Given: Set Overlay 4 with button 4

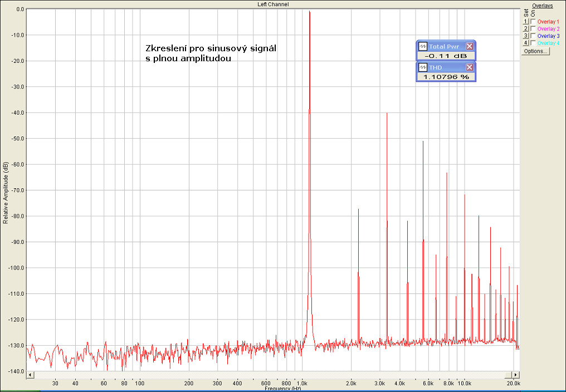Looking at the screenshot, I should pyautogui.click(x=525, y=43).
